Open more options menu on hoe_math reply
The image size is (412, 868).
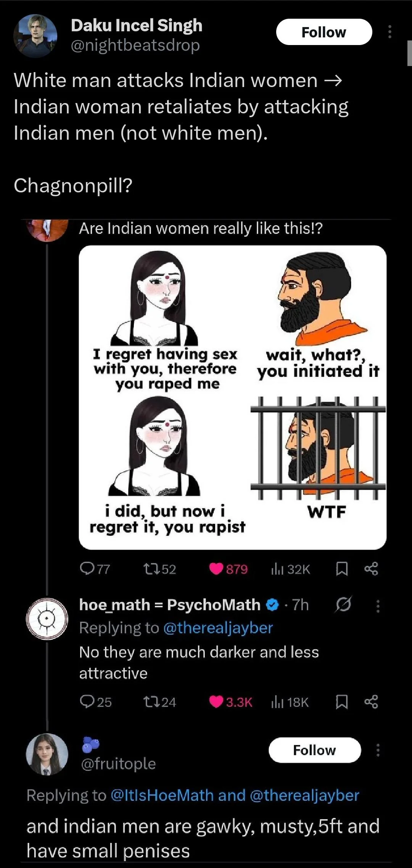coord(378,606)
